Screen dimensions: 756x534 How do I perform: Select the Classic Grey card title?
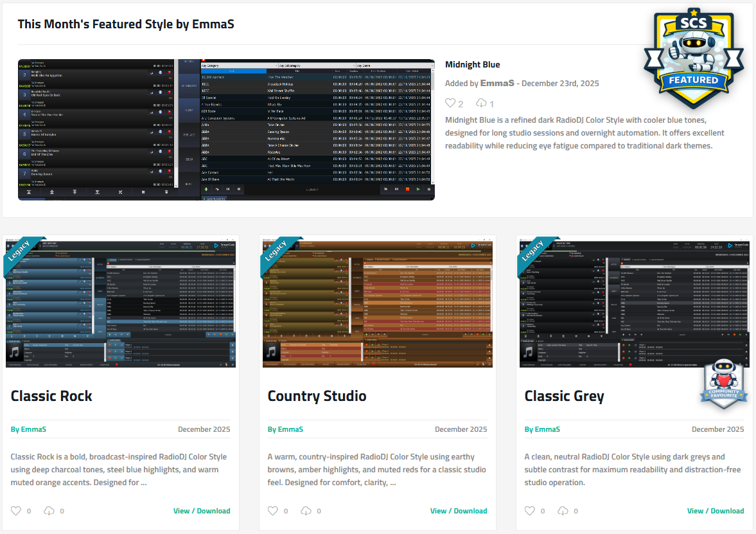coord(564,396)
